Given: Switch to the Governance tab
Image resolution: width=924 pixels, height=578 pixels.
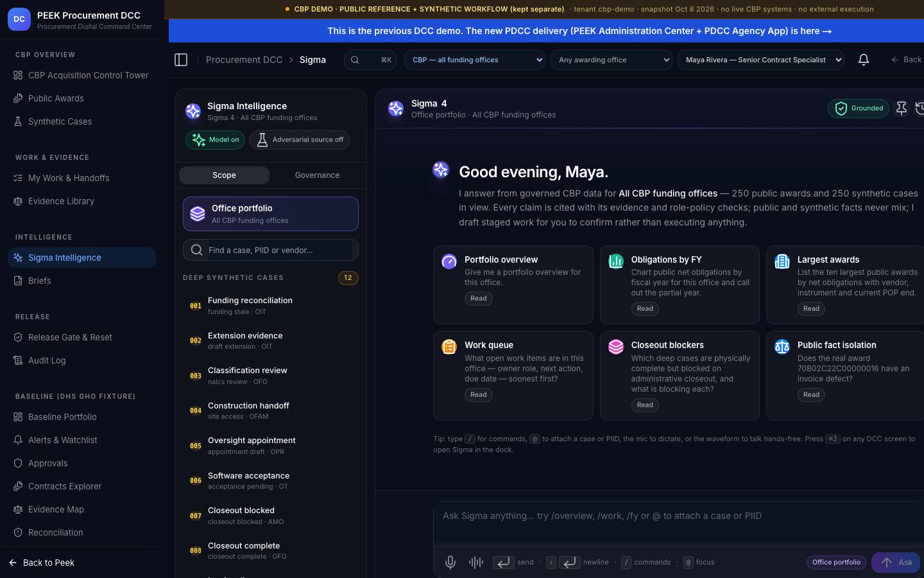Looking at the screenshot, I should (317, 175).
